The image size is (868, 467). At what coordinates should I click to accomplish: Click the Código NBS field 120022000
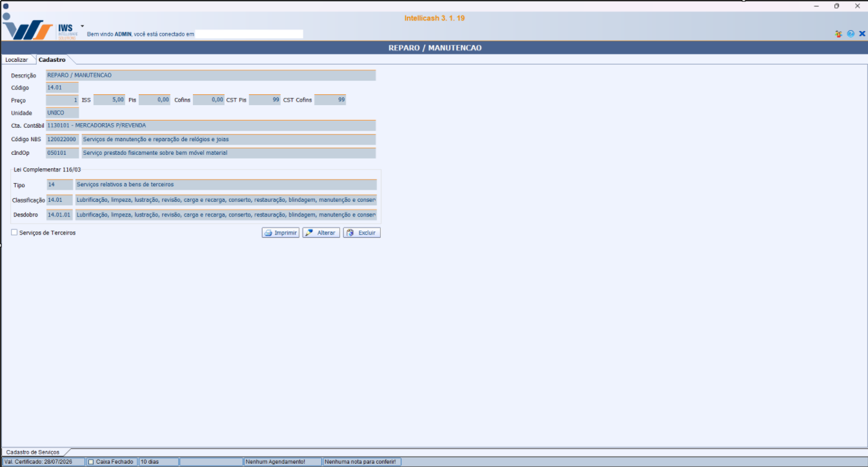62,139
